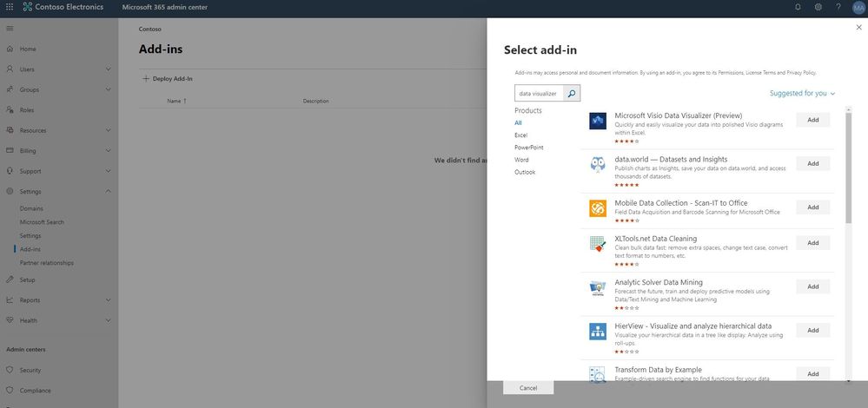Expand the Support section chevron
868x408 pixels.
pyautogui.click(x=108, y=171)
